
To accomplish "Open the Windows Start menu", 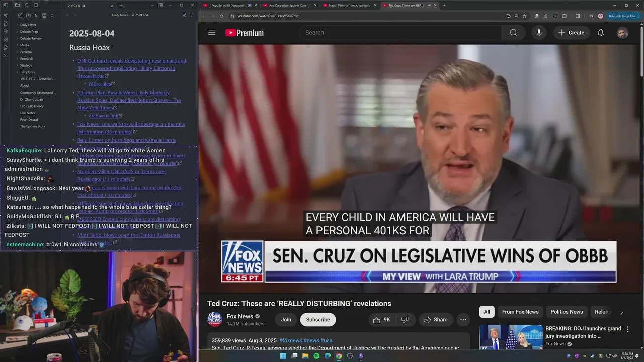I will 283,356.
